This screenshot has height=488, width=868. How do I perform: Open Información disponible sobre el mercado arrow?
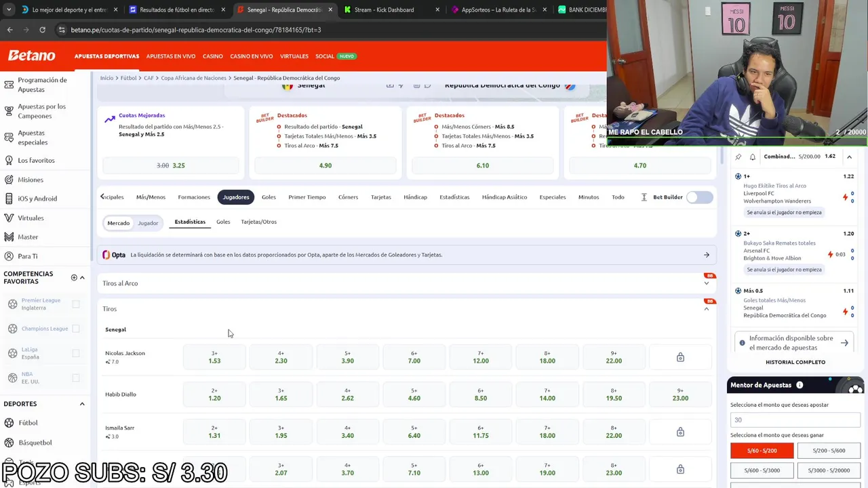pyautogui.click(x=844, y=343)
